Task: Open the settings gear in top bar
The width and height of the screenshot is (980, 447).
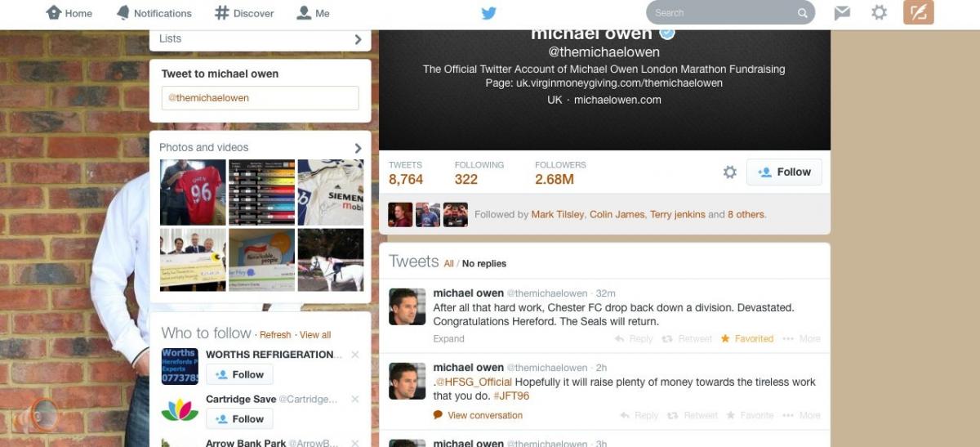Action: [x=879, y=12]
